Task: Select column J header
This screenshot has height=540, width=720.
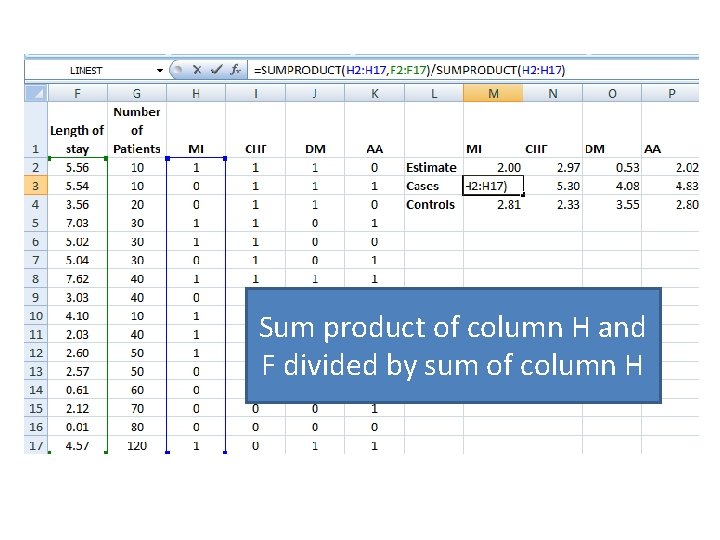Action: (x=315, y=93)
